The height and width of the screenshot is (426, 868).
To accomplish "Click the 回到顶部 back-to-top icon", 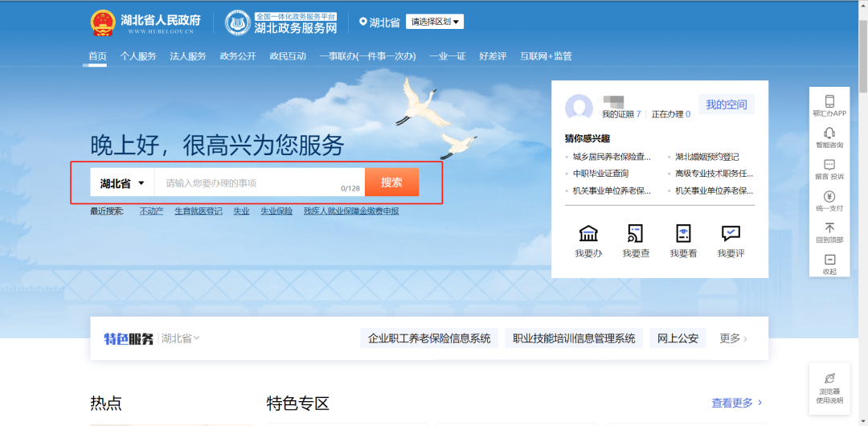I will [829, 228].
